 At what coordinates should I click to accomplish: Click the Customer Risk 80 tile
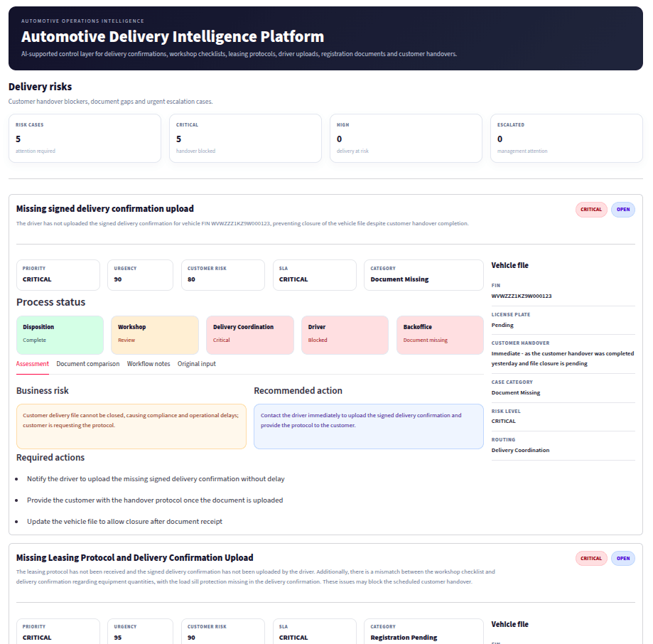coord(223,275)
